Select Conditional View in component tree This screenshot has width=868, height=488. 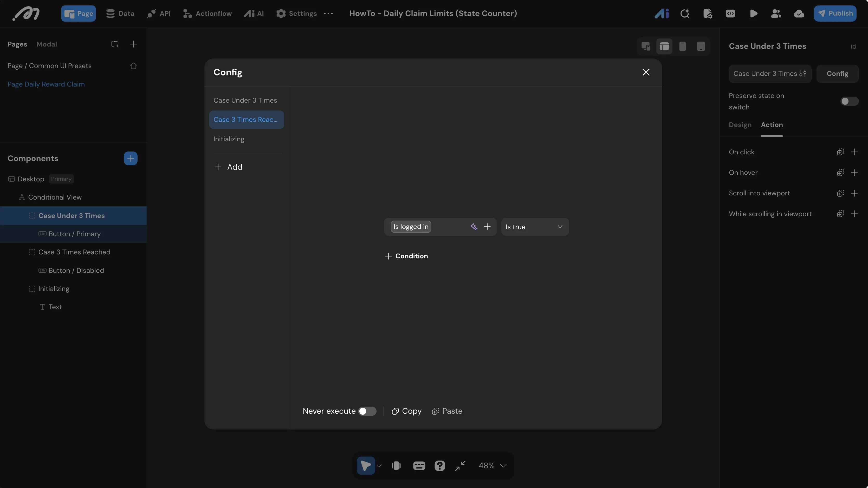55,197
